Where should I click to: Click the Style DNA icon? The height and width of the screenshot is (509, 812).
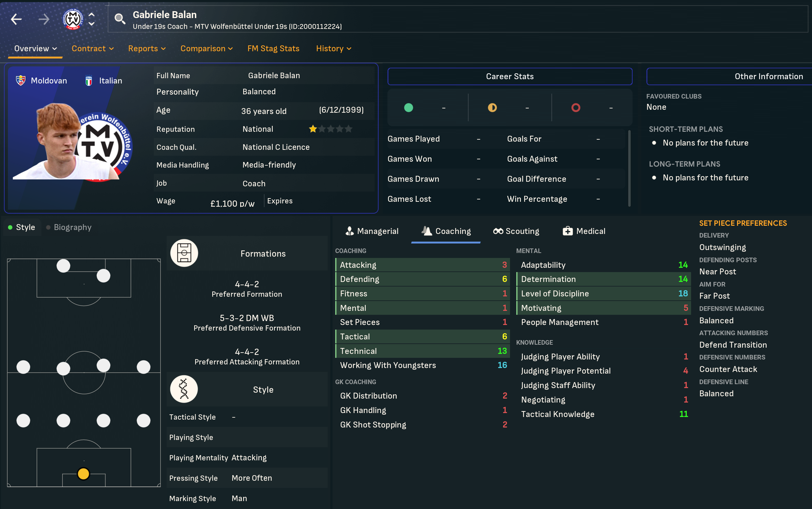(x=184, y=389)
